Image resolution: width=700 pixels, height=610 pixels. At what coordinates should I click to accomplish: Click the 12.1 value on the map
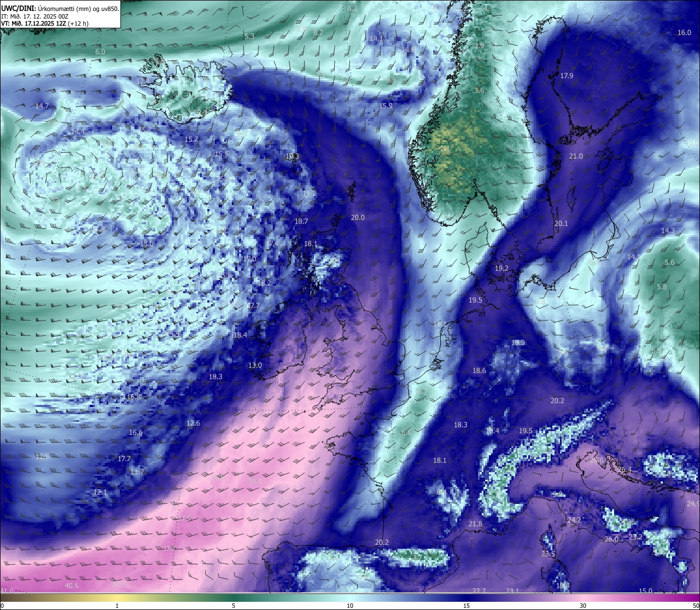[x=100, y=492]
